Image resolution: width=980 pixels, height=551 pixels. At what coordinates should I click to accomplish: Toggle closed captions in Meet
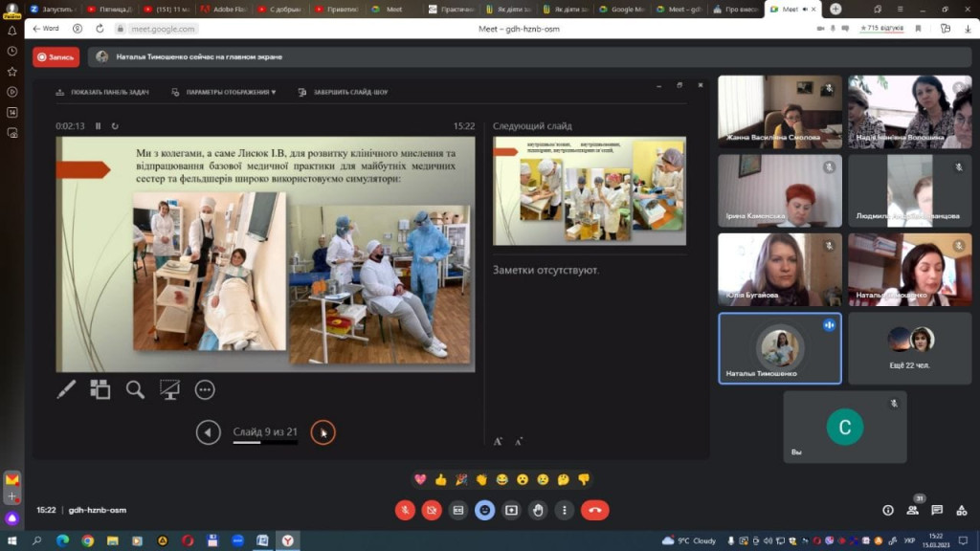click(x=458, y=510)
